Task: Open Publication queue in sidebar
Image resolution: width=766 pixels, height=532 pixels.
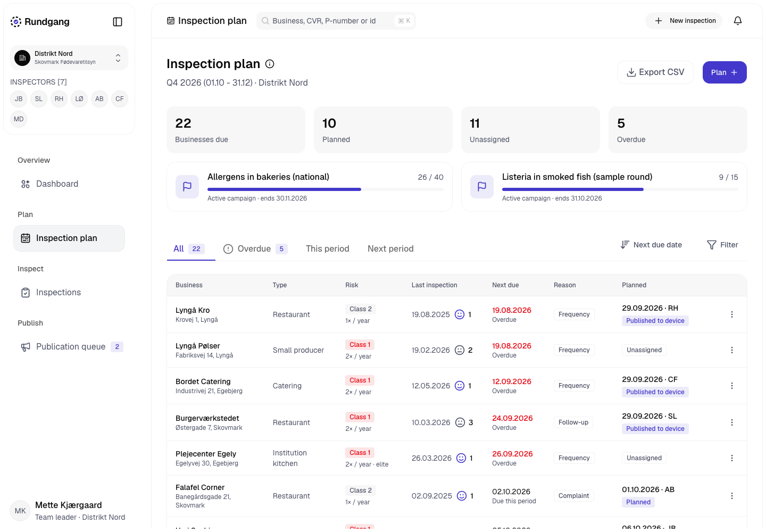Action: click(x=69, y=347)
